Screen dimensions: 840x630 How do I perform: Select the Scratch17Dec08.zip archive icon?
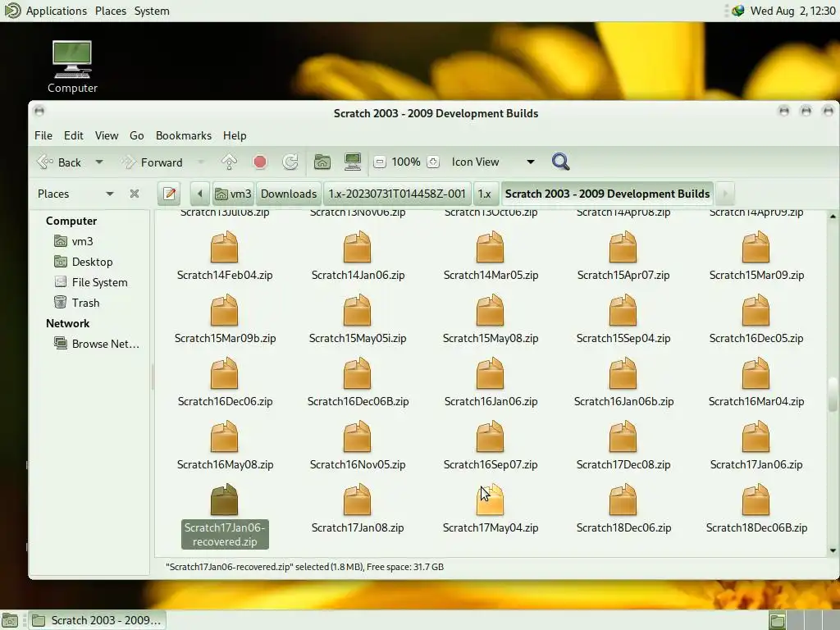pos(623,436)
